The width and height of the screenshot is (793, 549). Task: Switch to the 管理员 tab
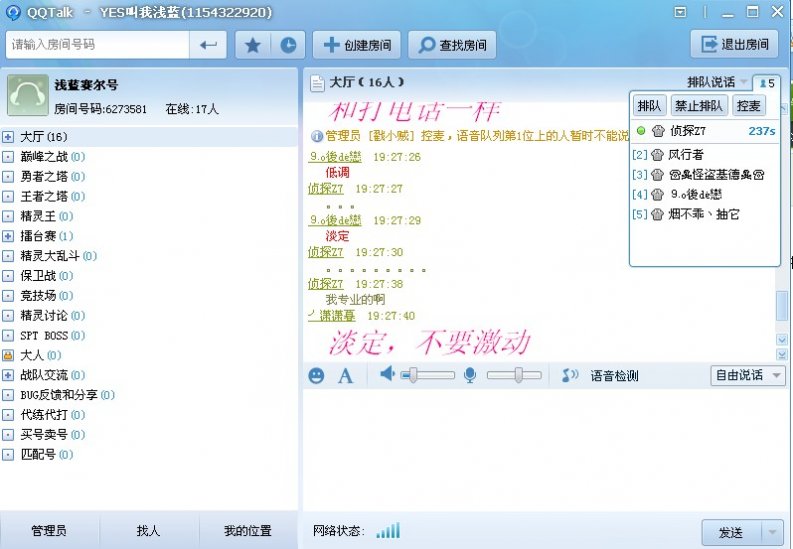click(49, 530)
